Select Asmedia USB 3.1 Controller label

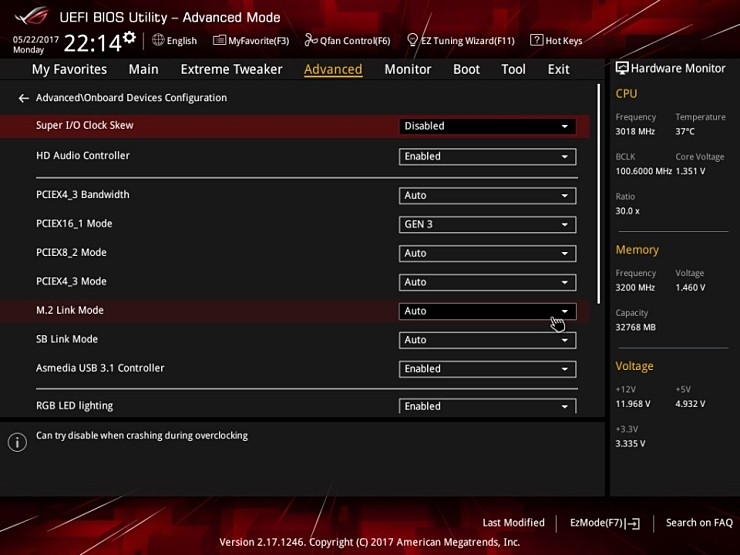(x=100, y=368)
